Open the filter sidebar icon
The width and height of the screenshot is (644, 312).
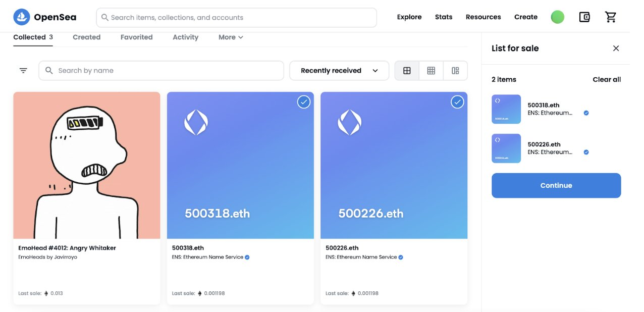click(x=23, y=71)
